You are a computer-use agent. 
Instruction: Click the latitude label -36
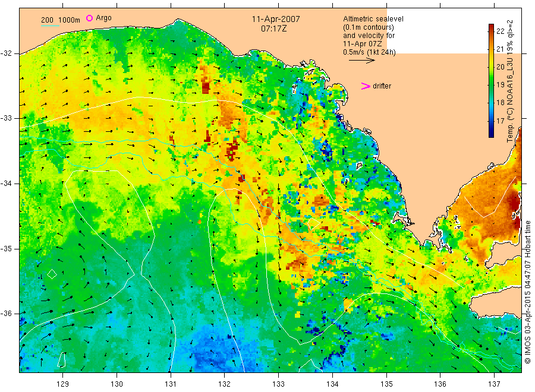[6, 313]
